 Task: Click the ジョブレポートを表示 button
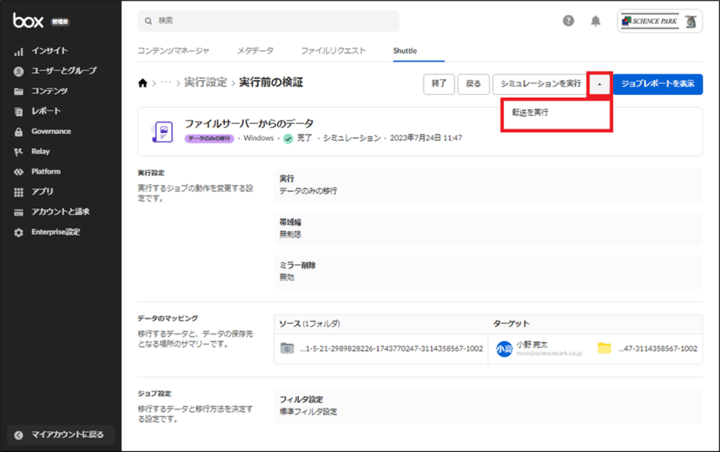point(658,84)
